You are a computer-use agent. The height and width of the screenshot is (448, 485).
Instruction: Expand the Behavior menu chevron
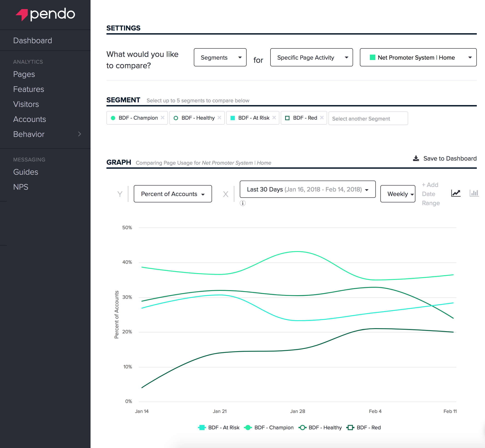(x=80, y=134)
